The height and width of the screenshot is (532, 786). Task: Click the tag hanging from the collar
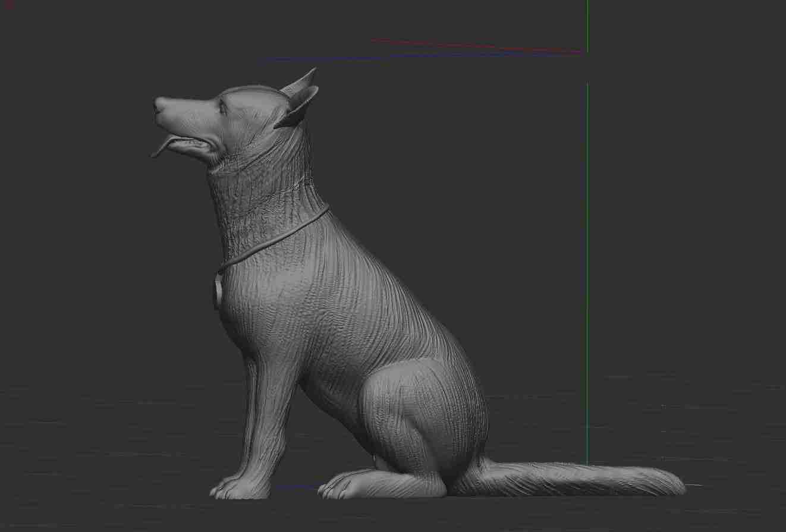click(x=218, y=288)
